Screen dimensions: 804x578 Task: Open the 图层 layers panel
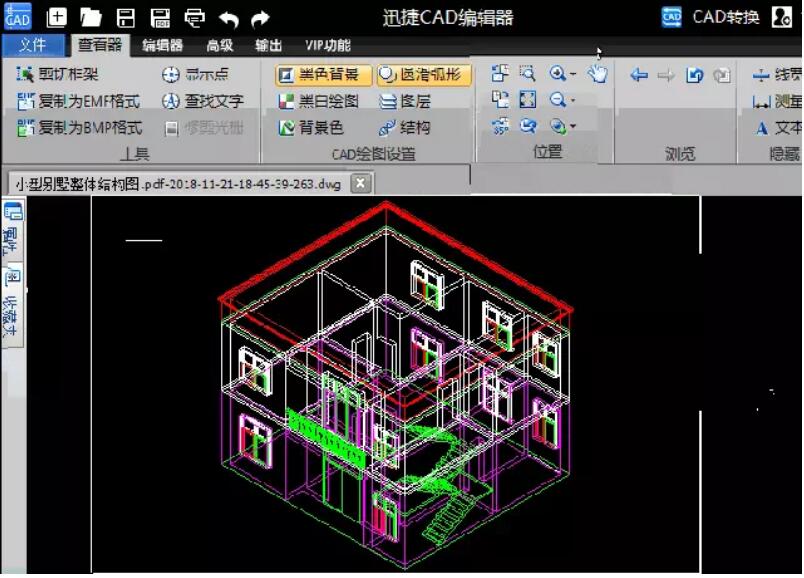tap(405, 101)
